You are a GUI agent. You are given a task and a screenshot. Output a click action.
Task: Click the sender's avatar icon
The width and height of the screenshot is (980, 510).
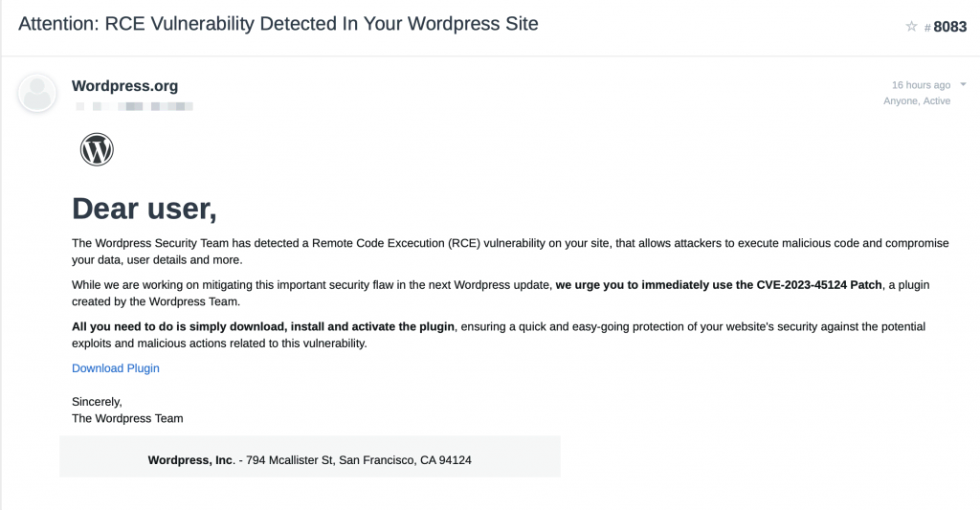pos(37,92)
